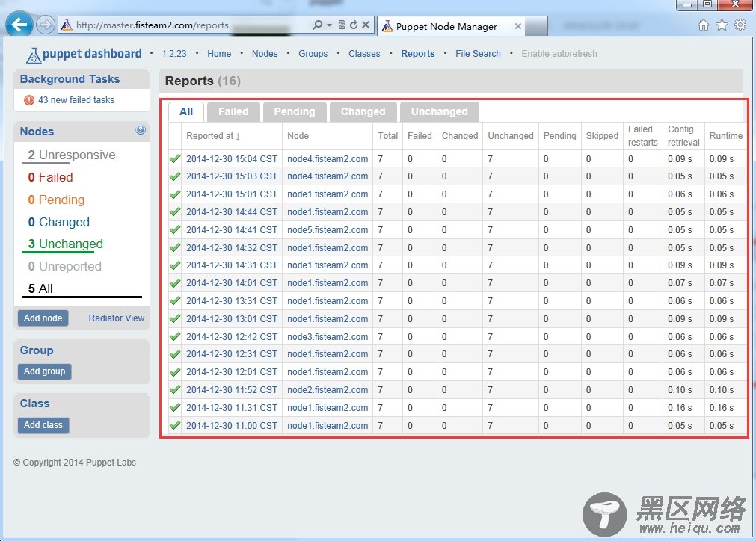Click the success checkmark for 15:04 report
The width and height of the screenshot is (756, 541).
click(175, 158)
